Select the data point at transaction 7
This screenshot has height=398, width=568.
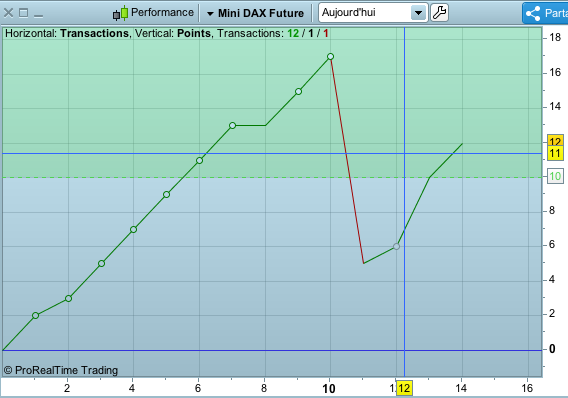[x=233, y=125]
